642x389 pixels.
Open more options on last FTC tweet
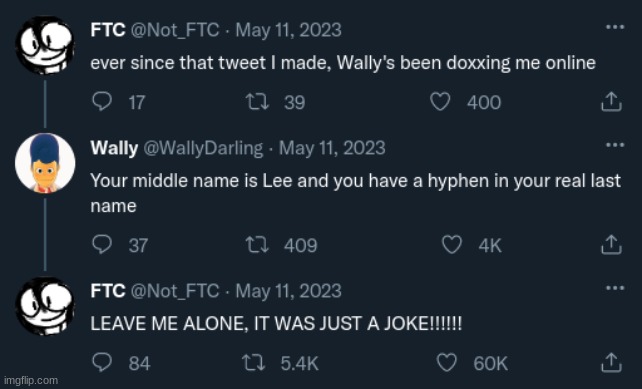click(615, 288)
